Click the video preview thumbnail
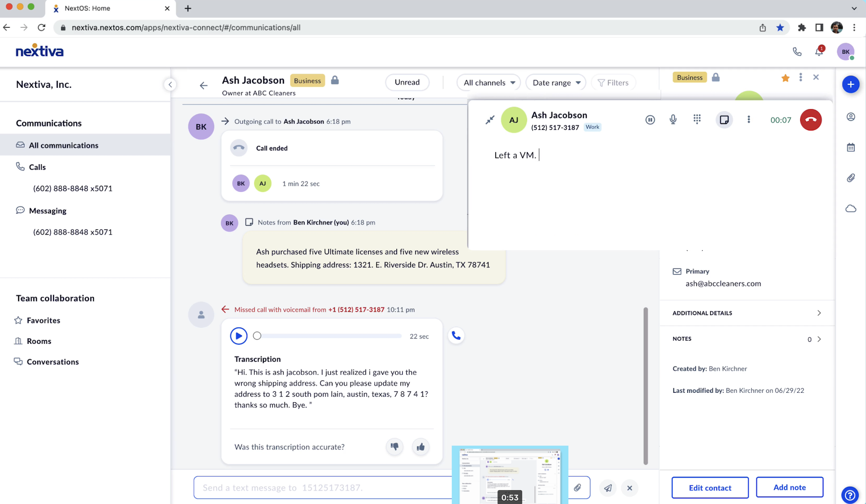Screen dimensions: 866x504 tap(510, 475)
